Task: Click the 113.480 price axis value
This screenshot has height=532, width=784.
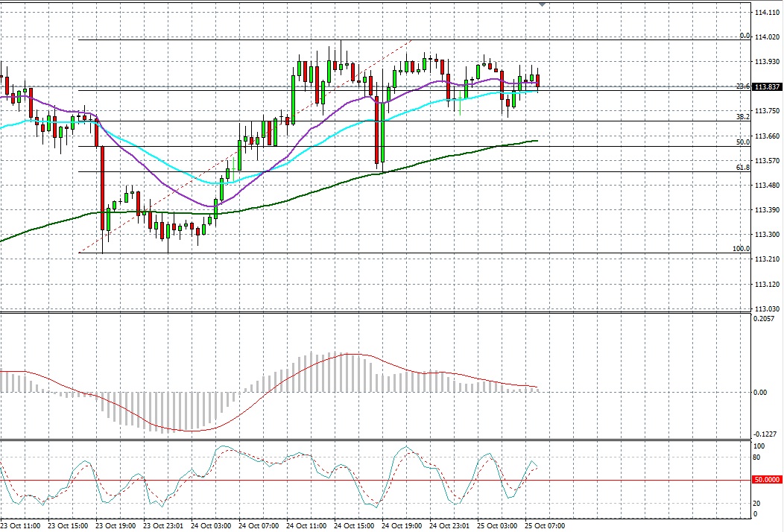Action: (767, 186)
